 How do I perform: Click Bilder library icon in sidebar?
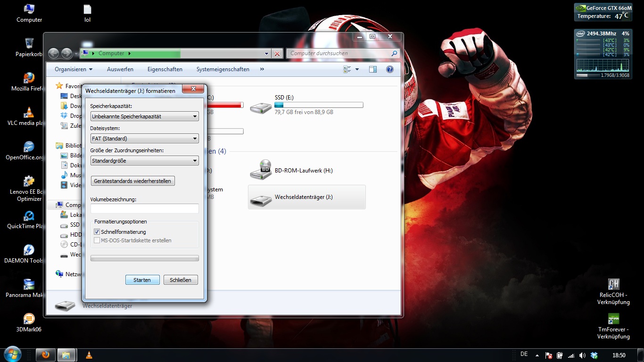tap(65, 156)
